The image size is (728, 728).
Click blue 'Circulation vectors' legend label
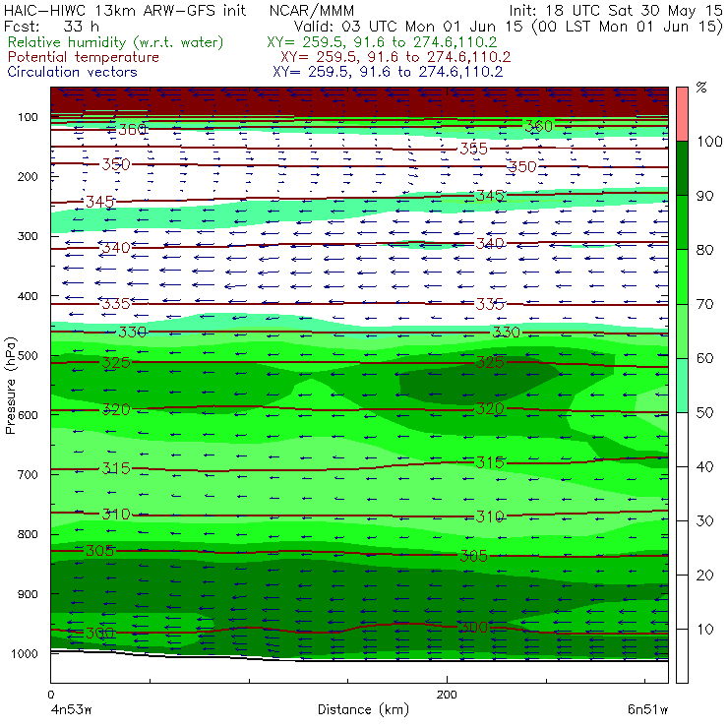[x=73, y=72]
